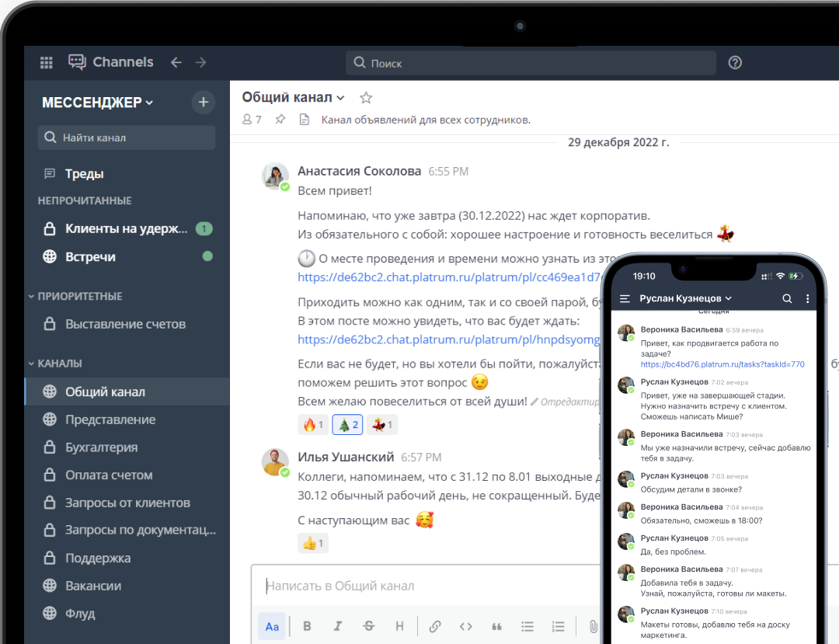This screenshot has height=644, width=839.
Task: Click the НЕПРОЧИТАННЫЕ section header
Action: (85, 201)
